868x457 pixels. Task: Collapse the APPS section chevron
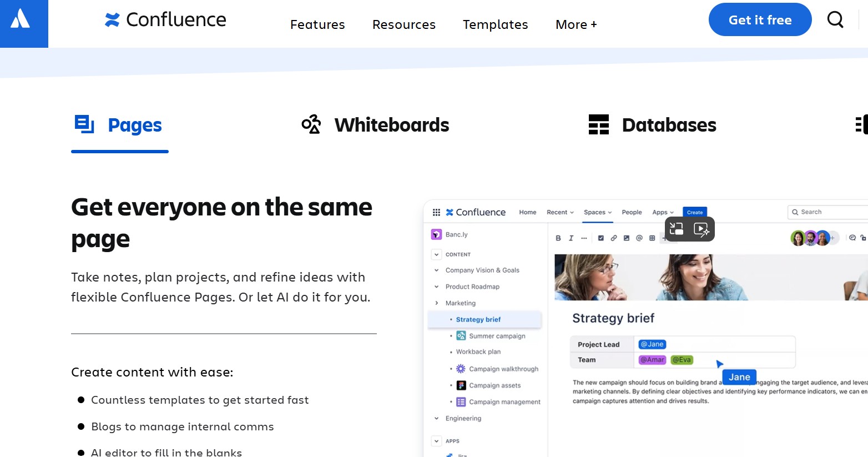click(437, 441)
